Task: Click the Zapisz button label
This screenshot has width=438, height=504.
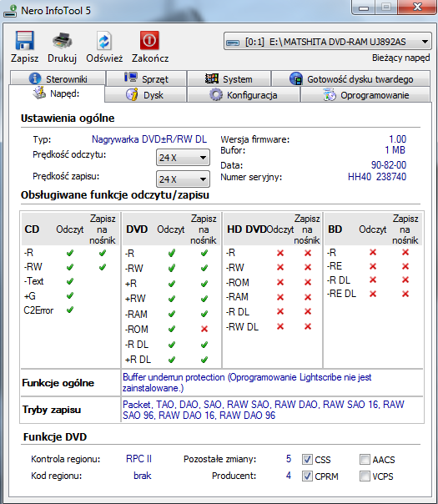Action: coord(24,58)
